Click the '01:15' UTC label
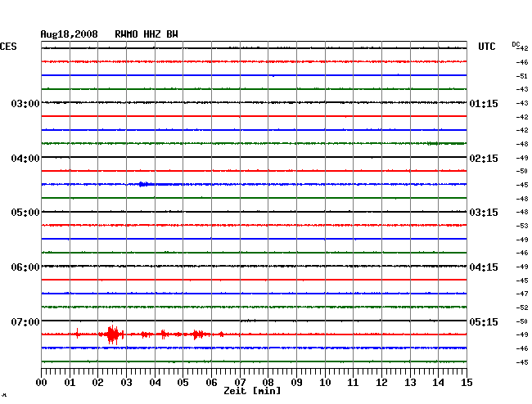532x404 pixels. click(x=484, y=103)
